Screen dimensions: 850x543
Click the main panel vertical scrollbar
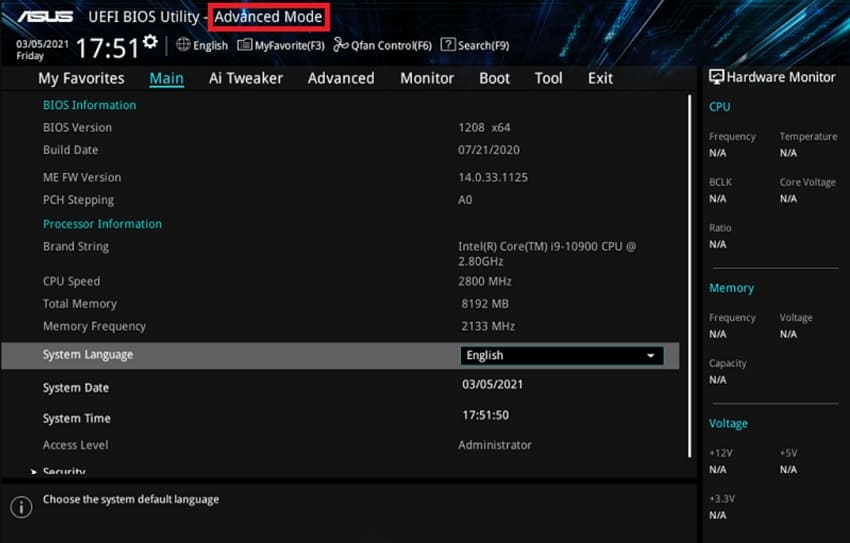pyautogui.click(x=690, y=276)
